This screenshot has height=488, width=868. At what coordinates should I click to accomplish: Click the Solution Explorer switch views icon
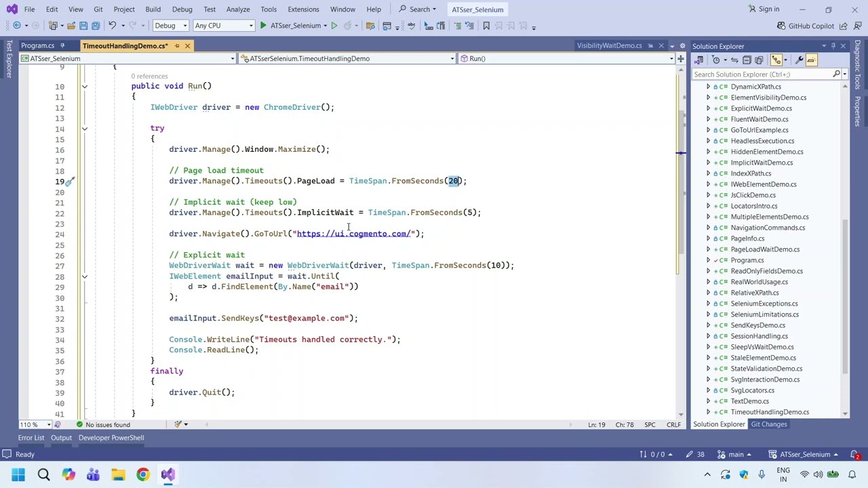point(698,60)
